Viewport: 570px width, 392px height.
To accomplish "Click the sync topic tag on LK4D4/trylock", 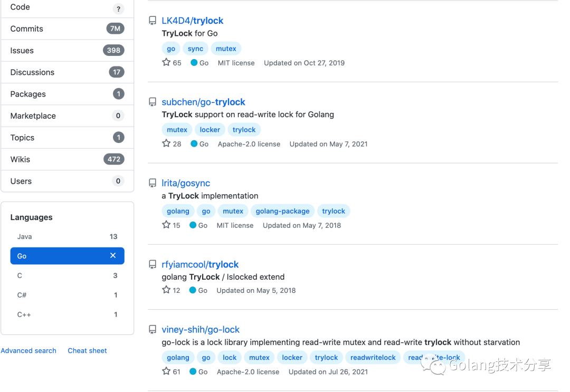I will pyautogui.click(x=195, y=49).
